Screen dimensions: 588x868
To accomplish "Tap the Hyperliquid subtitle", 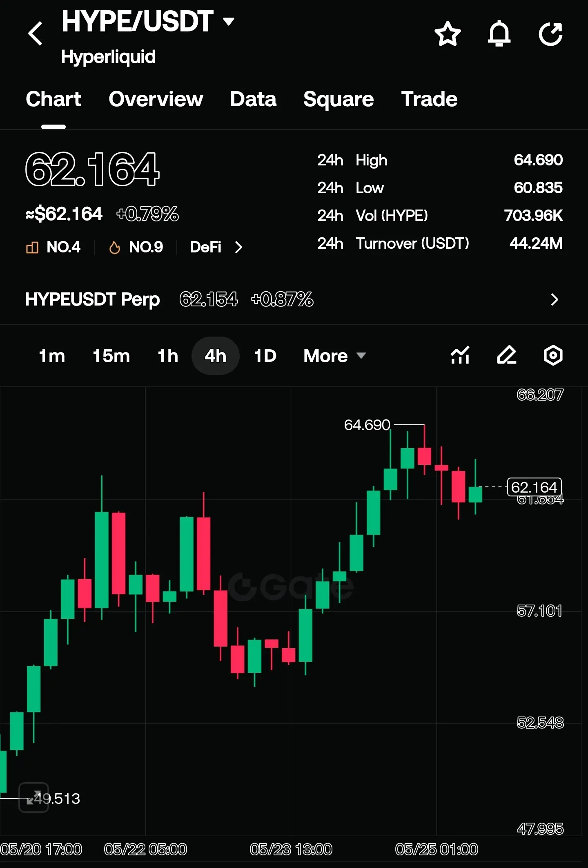I will coord(108,57).
